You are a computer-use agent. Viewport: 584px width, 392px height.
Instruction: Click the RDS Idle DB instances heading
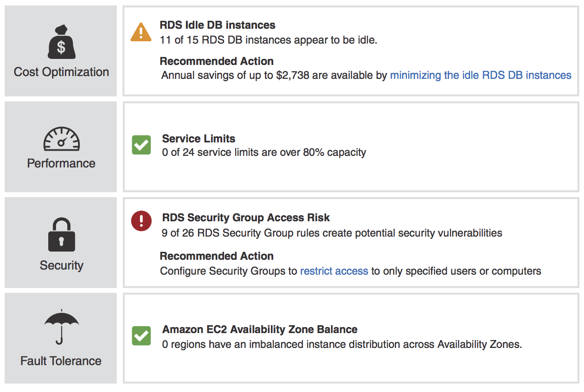click(x=218, y=25)
